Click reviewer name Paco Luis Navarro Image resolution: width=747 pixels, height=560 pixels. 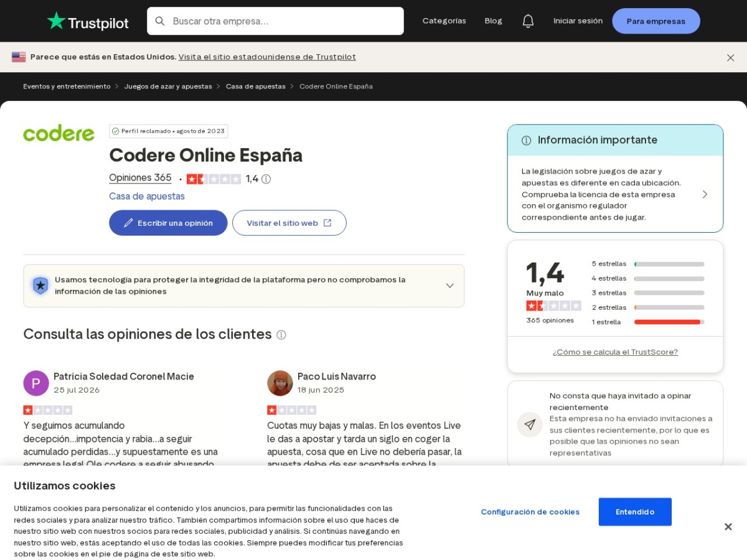pos(337,376)
